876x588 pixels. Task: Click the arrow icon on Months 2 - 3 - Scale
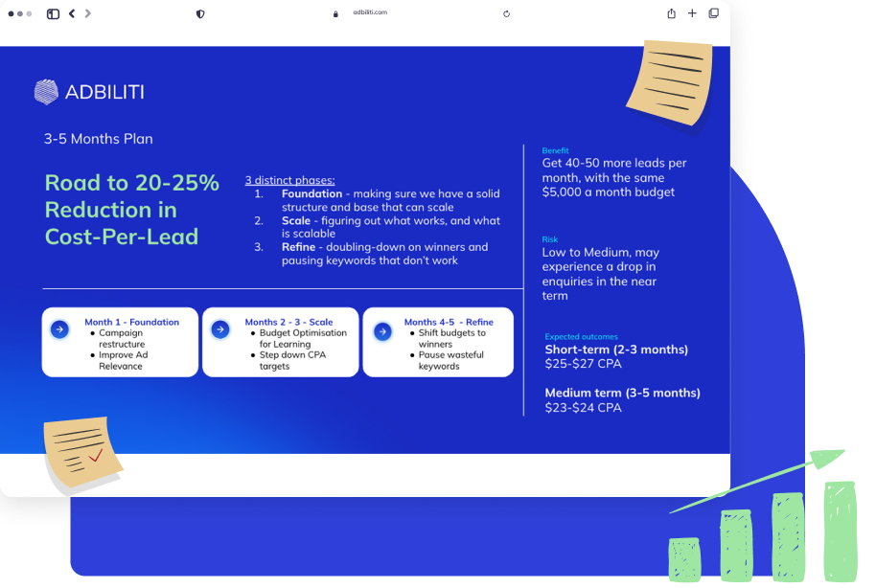219,329
